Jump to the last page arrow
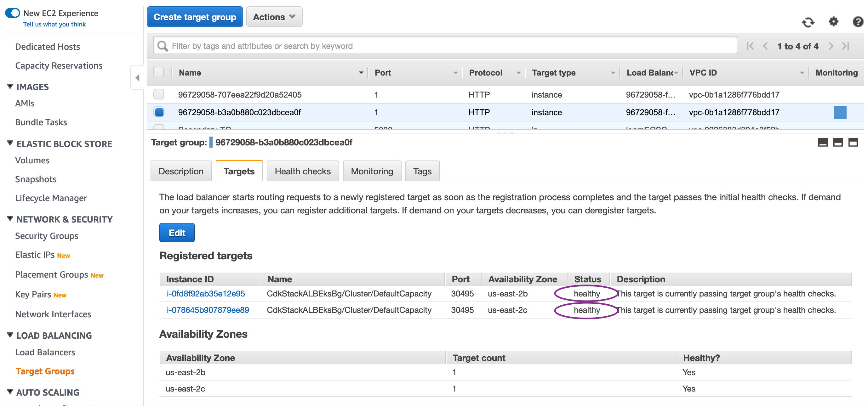Viewport: 868px width, 406px height. click(x=846, y=46)
